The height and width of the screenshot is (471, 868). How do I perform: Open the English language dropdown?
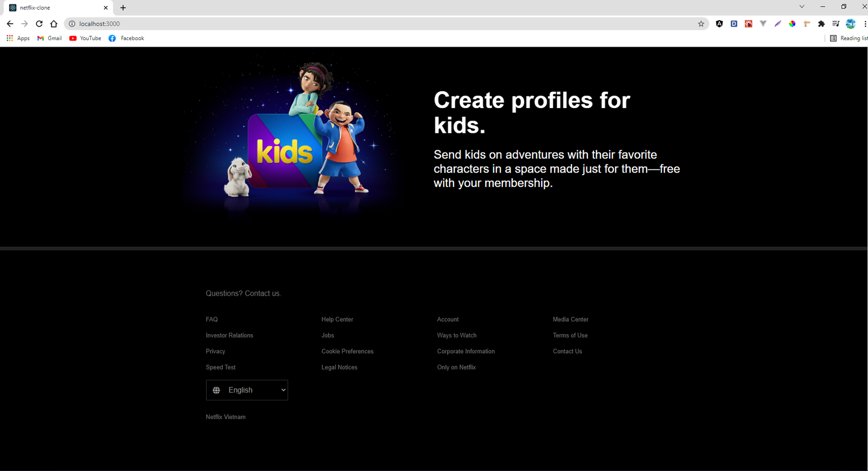point(247,390)
